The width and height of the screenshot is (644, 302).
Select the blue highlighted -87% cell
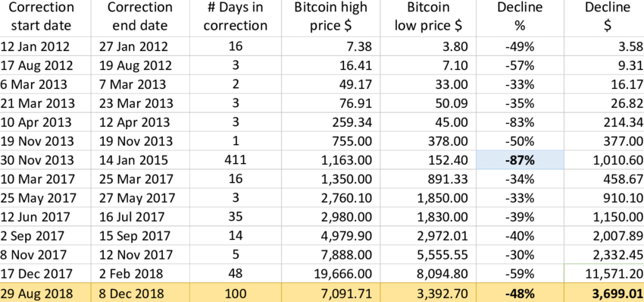520,159
